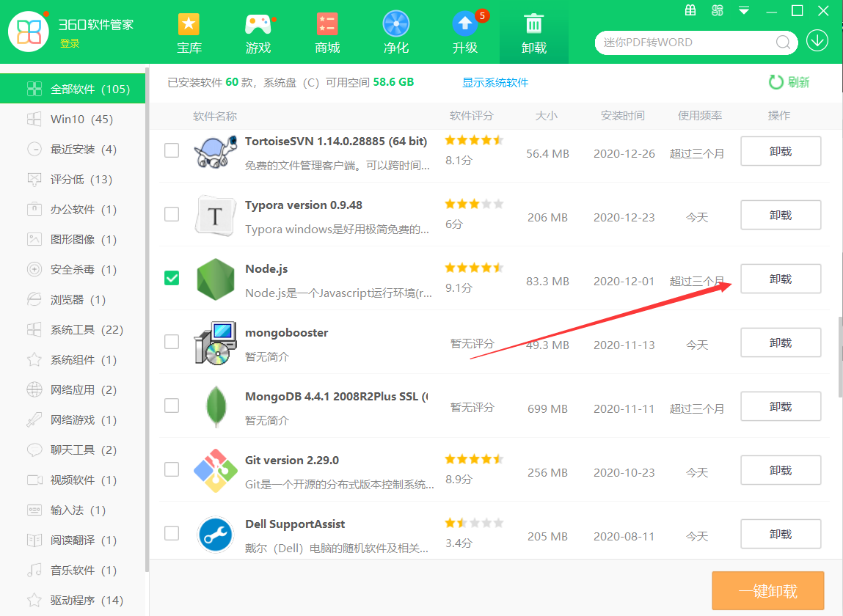Click the software list vertical scrollbar

[840, 357]
